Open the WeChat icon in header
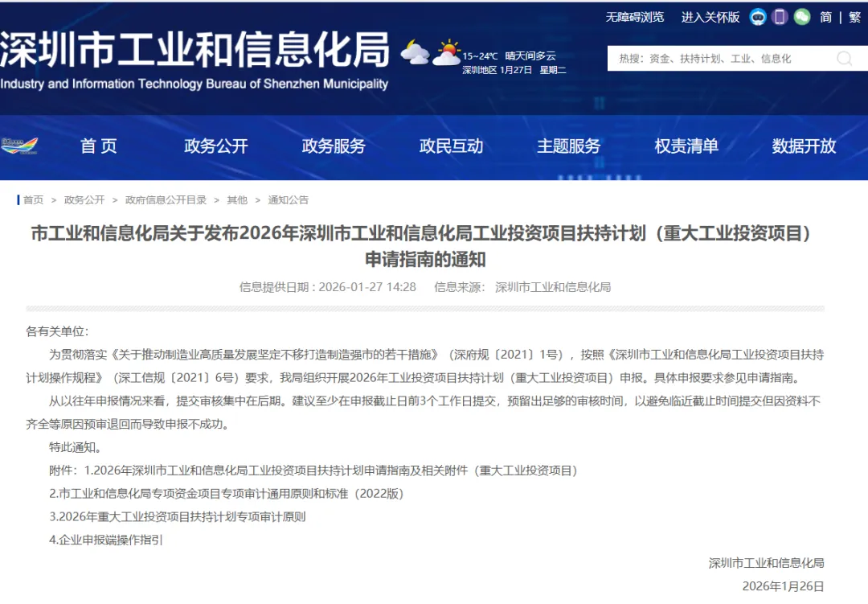The height and width of the screenshot is (604, 868). (801, 17)
